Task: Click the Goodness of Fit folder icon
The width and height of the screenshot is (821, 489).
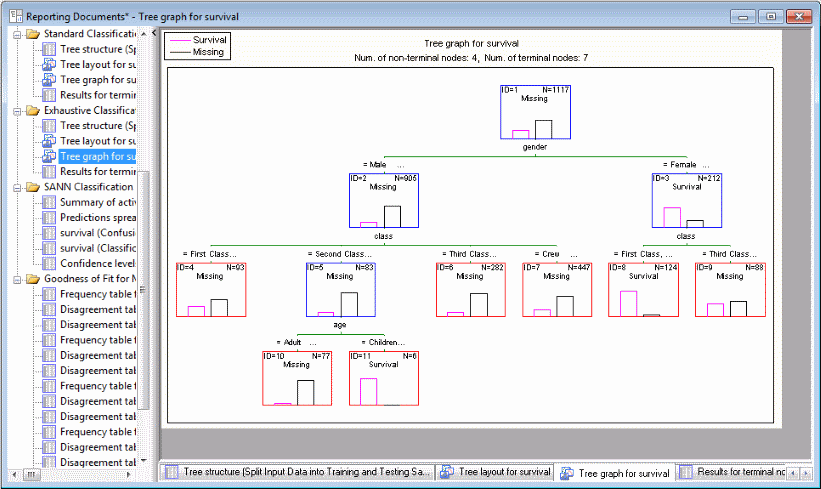Action: (x=33, y=279)
